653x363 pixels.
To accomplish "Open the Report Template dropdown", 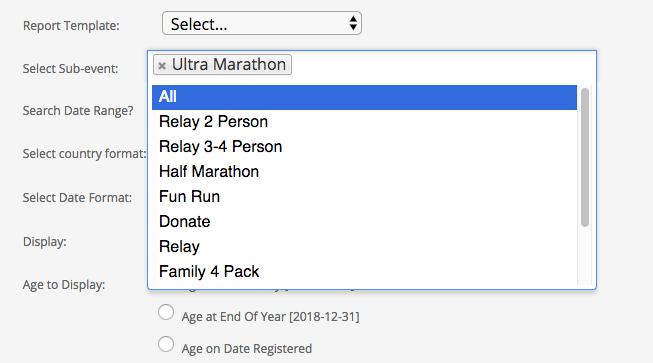I will coord(262,23).
